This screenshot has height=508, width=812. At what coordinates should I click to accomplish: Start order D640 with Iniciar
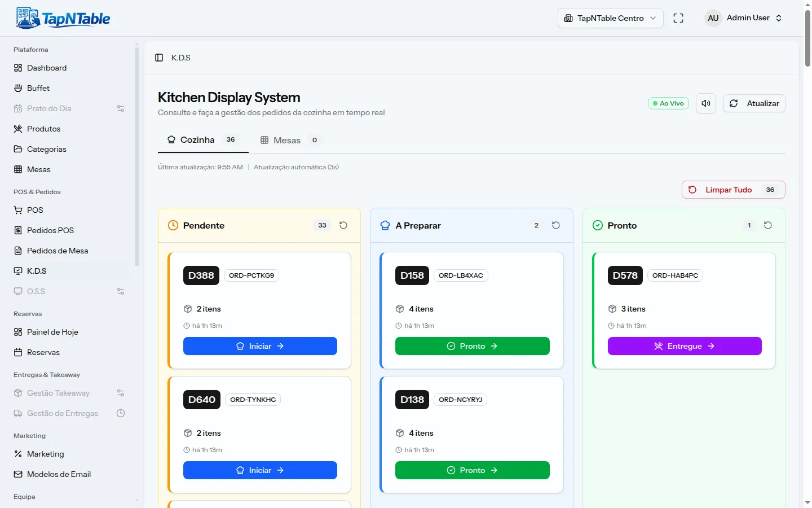pyautogui.click(x=260, y=470)
